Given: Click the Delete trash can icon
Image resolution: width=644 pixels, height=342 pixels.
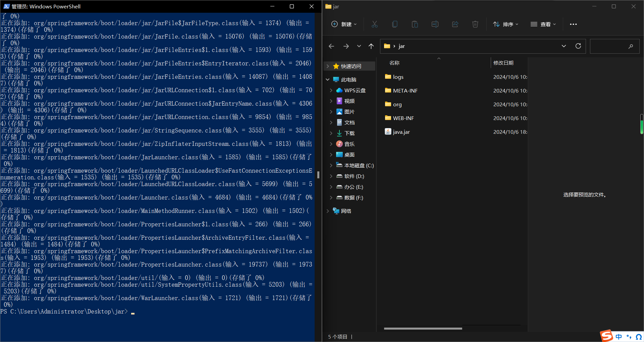Looking at the screenshot, I should pos(475,24).
